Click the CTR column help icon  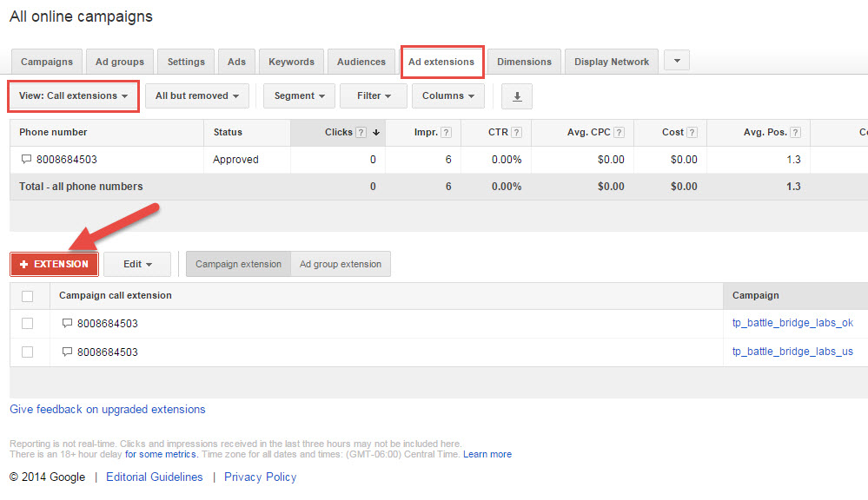516,133
